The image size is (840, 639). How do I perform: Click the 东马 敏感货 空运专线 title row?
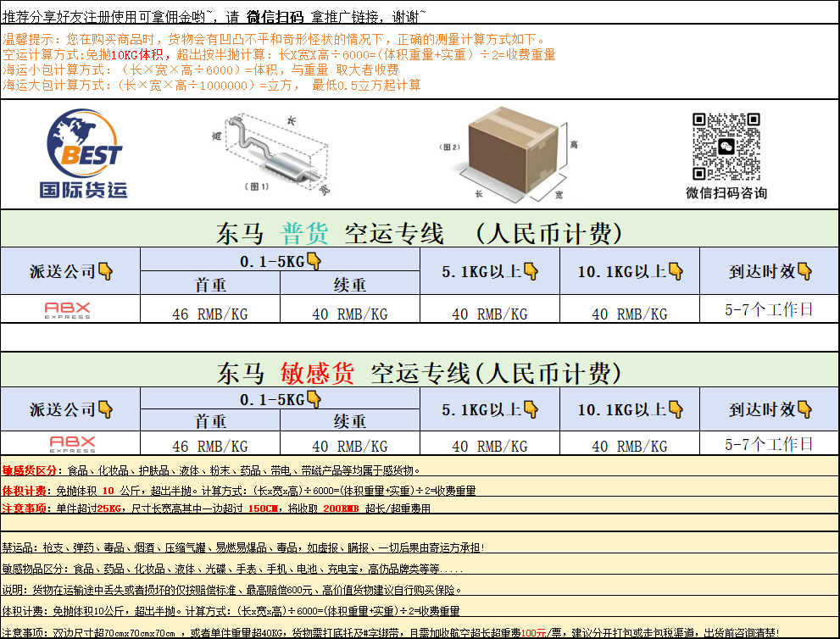click(420, 373)
